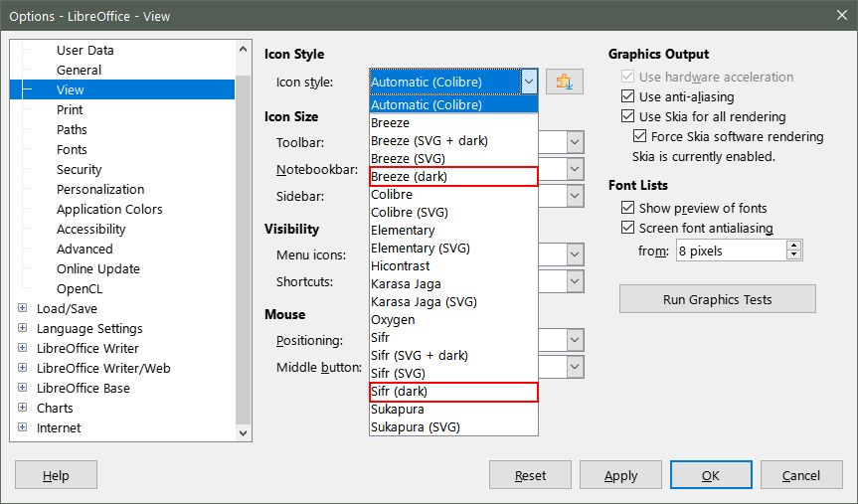Open Application Colors settings page
Image resolution: width=858 pixels, height=504 pixels.
point(109,209)
